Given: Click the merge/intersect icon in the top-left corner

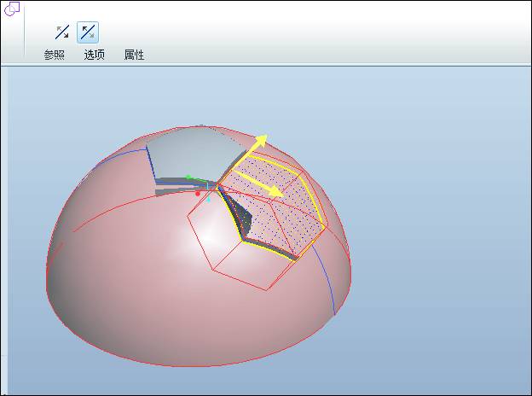Looking at the screenshot, I should pyautogui.click(x=12, y=9).
